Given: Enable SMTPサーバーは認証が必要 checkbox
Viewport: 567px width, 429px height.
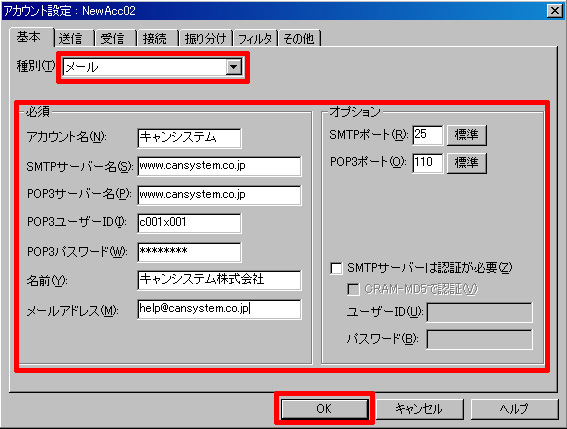Looking at the screenshot, I should point(336,268).
